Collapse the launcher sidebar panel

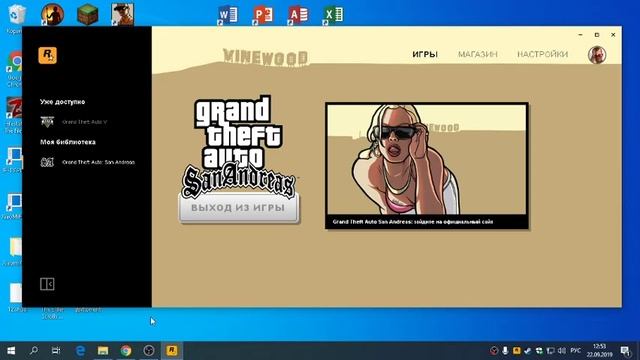47,284
